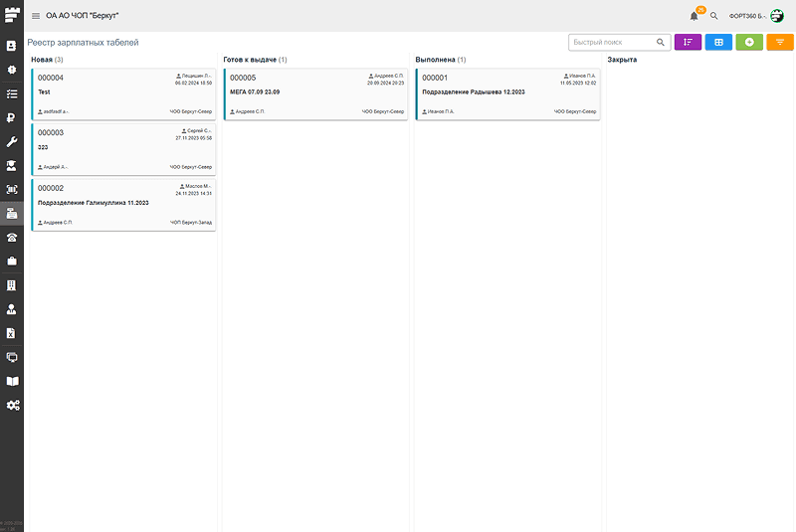Open the ruble finance section in sidebar
Screen dimensions: 796x532
12,117
